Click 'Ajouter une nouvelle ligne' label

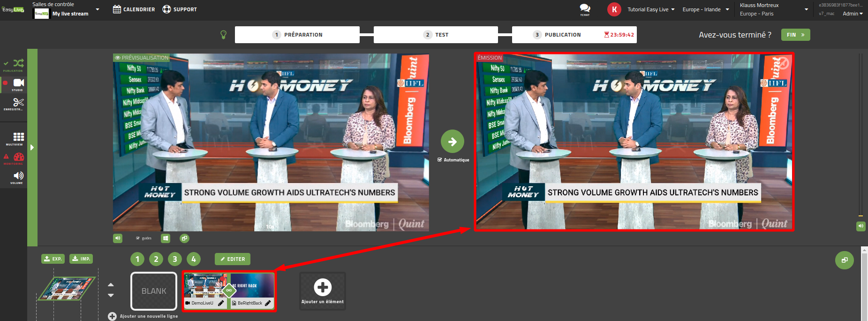[149, 316]
